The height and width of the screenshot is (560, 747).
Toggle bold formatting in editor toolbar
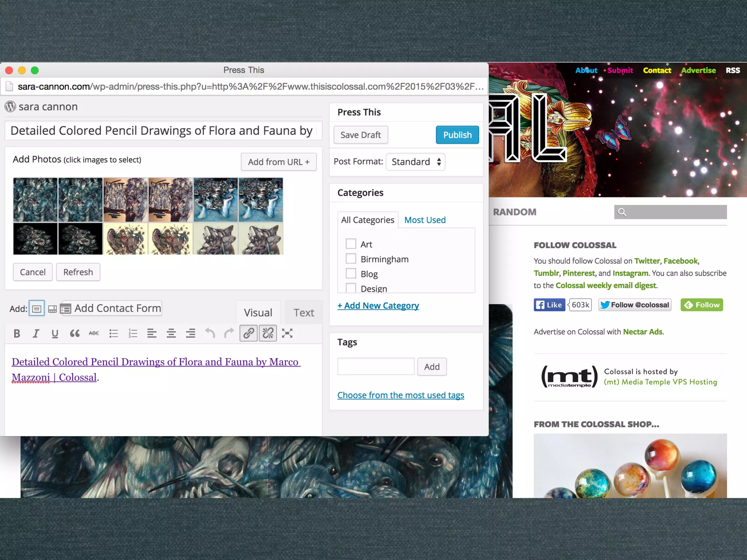pyautogui.click(x=17, y=333)
